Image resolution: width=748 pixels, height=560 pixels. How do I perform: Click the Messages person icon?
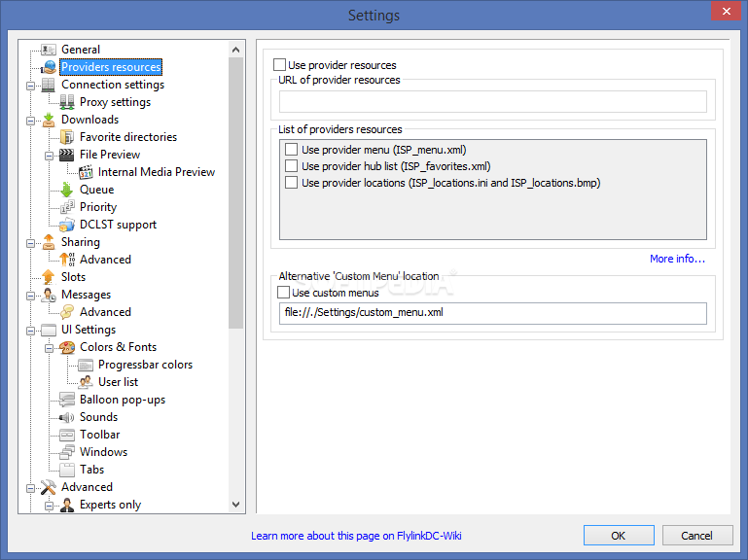pos(49,295)
